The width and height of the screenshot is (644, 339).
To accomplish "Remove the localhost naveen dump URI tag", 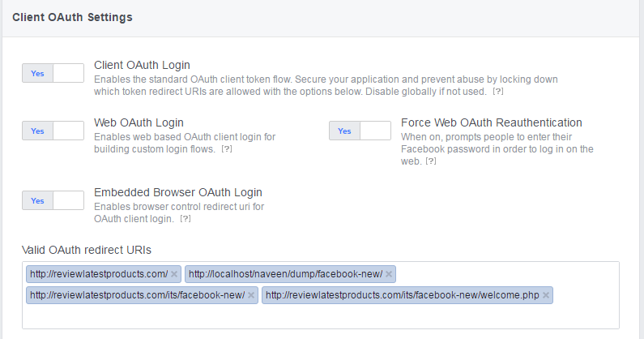I will (x=390, y=274).
